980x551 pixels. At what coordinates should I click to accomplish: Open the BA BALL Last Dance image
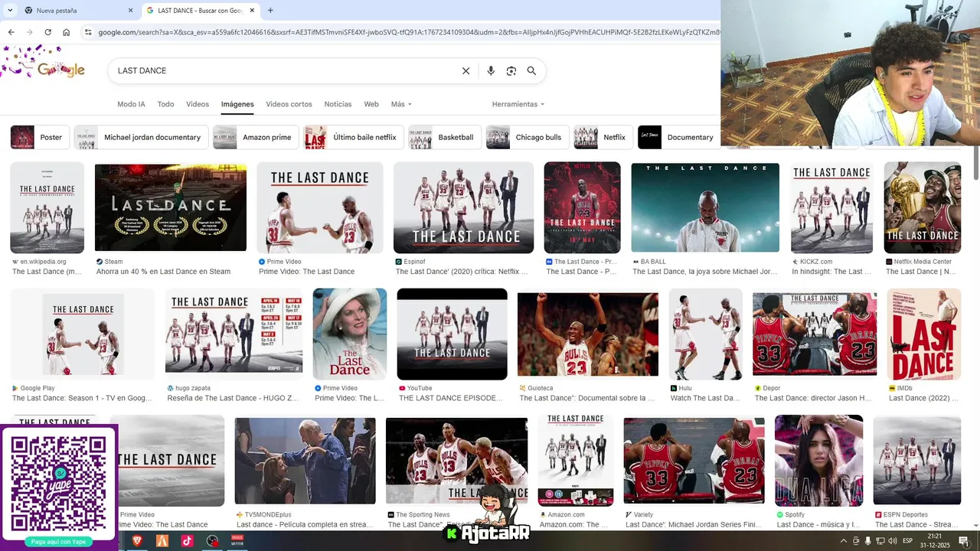[x=705, y=207]
